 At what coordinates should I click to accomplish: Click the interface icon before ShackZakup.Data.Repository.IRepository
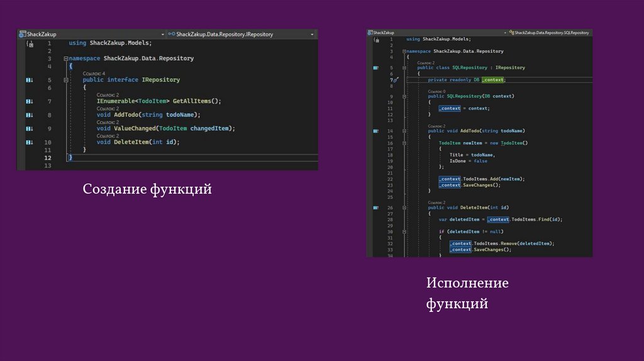tap(172, 34)
